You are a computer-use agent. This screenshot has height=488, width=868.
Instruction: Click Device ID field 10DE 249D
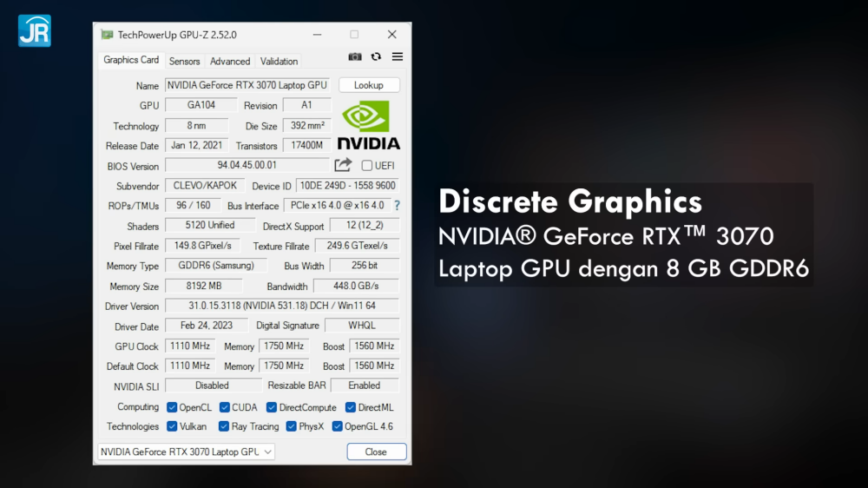(348, 186)
